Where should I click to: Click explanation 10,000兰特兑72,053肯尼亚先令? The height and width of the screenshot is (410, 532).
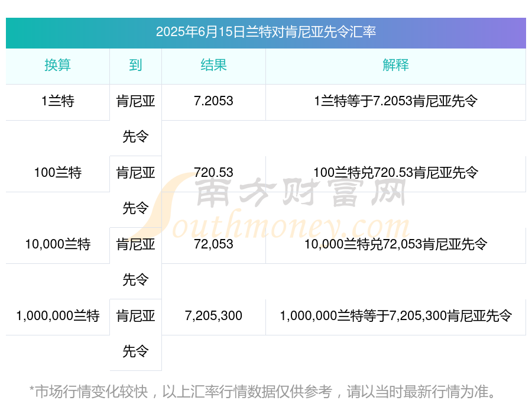coord(395,244)
